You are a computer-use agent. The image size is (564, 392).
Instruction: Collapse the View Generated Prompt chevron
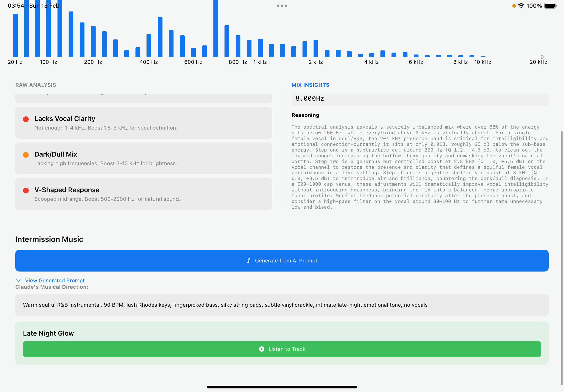pos(18,280)
